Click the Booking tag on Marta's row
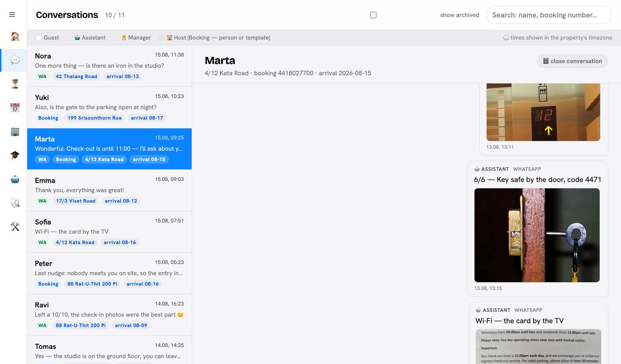 point(66,159)
